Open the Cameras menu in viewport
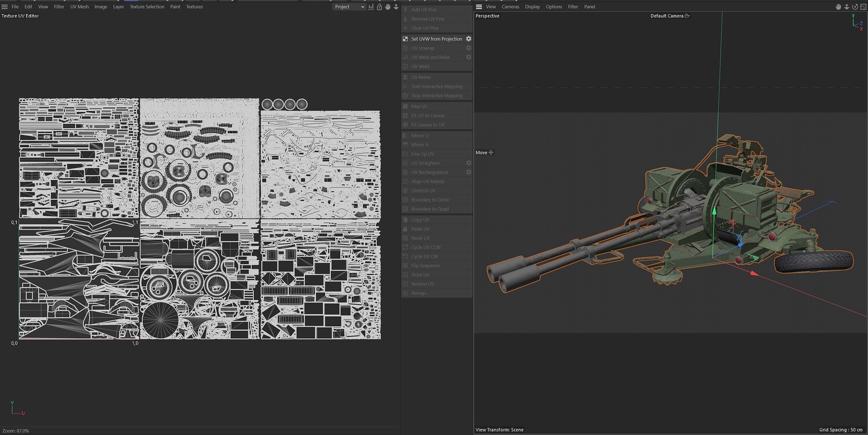The height and width of the screenshot is (435, 868). pos(510,7)
